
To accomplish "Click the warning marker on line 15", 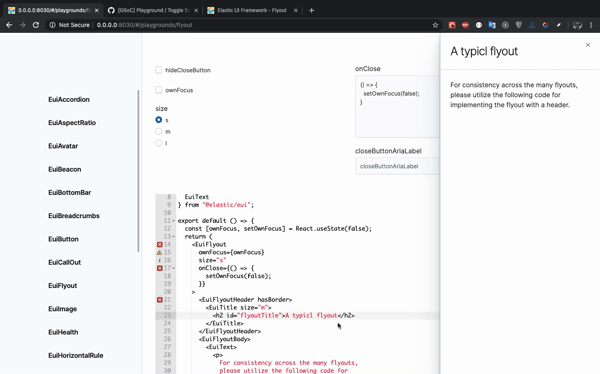I will (x=160, y=252).
